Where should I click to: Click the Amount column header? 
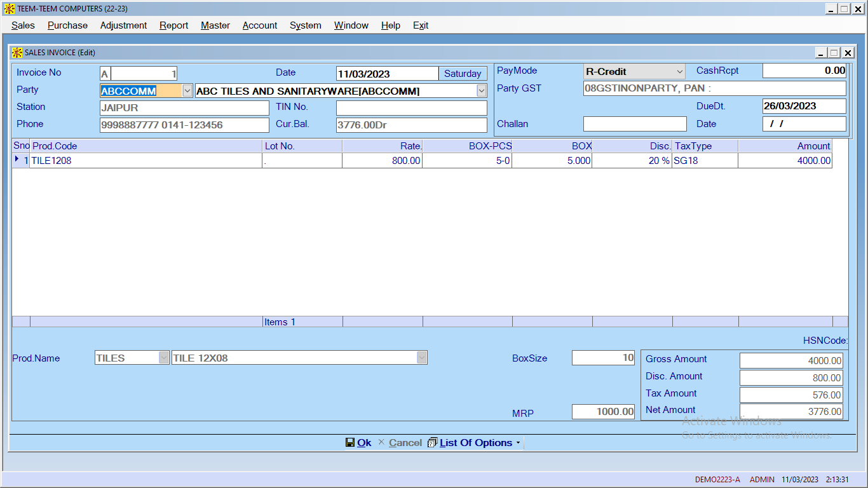[x=785, y=146]
